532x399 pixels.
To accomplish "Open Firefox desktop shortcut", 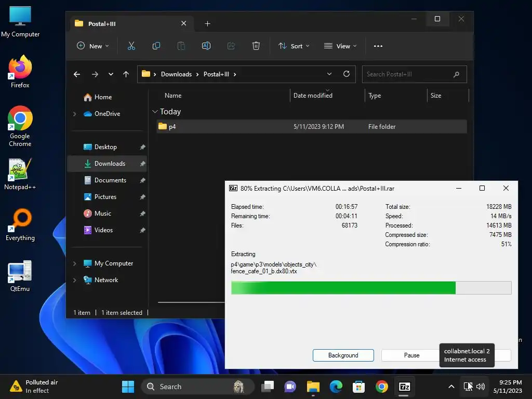I will [x=20, y=72].
